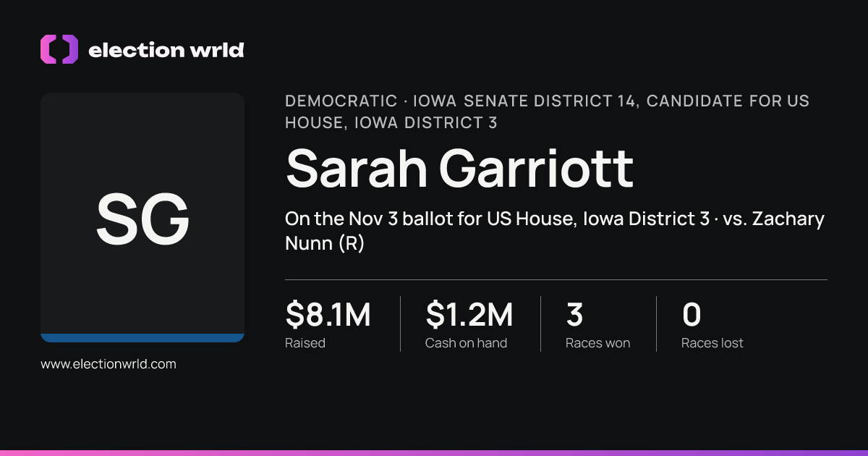
Task: Click the election wrld bracket logo icon
Action: click(x=59, y=49)
